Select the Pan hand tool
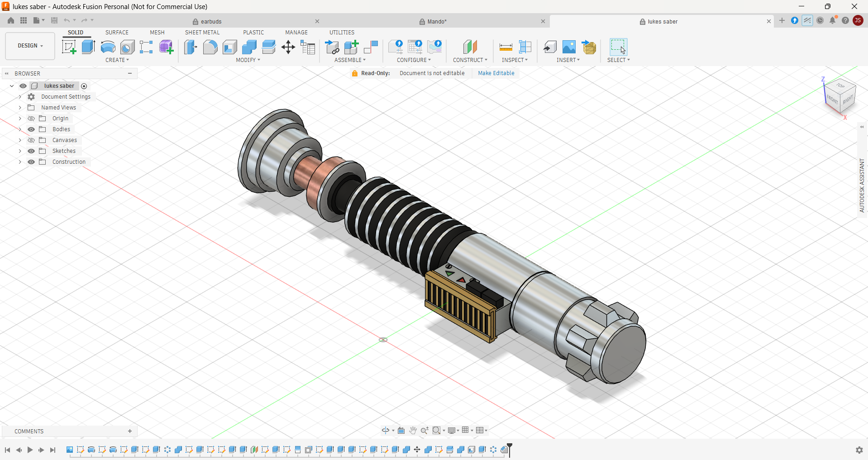The height and width of the screenshot is (460, 868). tap(413, 430)
